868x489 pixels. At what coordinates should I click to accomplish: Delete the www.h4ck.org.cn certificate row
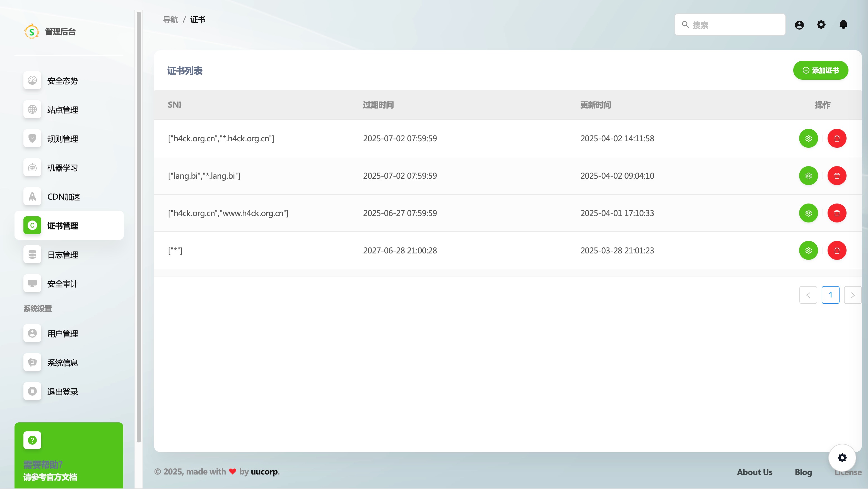click(837, 213)
